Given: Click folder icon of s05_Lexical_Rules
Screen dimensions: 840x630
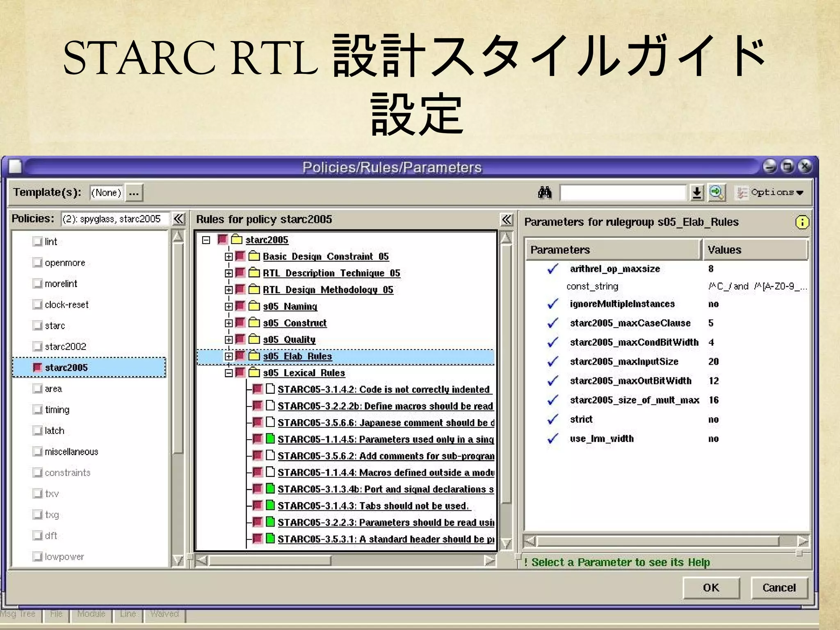Looking at the screenshot, I should 254,372.
